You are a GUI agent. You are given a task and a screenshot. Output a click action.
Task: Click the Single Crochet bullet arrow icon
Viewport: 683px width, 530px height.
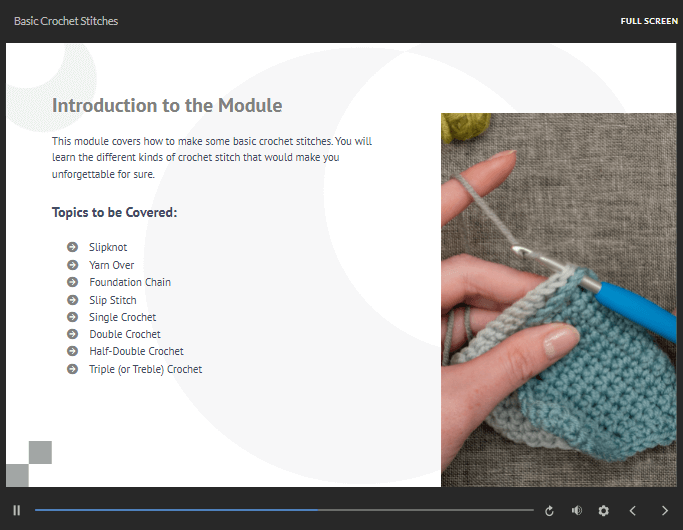(72, 317)
